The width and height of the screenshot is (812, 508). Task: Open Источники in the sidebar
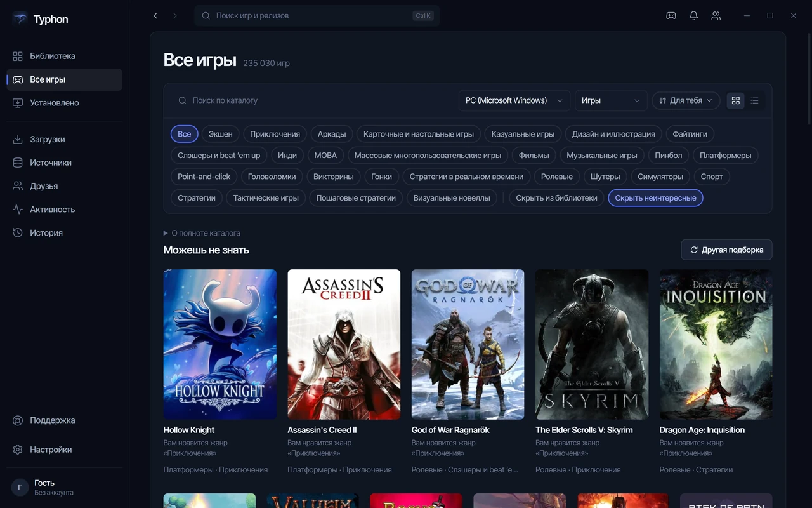pyautogui.click(x=64, y=163)
